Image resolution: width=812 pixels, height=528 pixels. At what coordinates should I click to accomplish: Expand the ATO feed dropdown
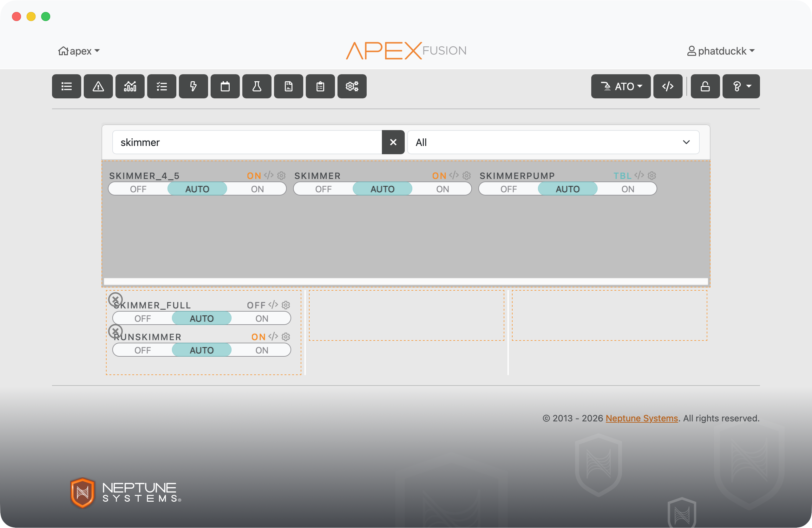621,86
